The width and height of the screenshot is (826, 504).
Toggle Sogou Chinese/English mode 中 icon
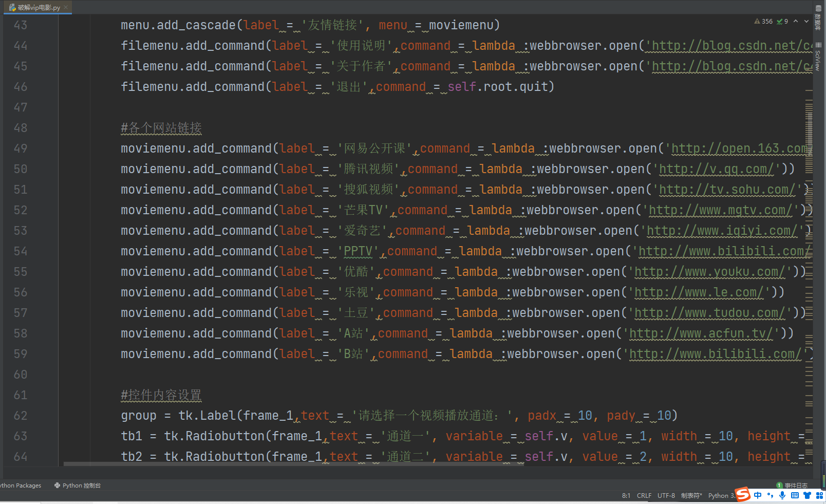758,495
